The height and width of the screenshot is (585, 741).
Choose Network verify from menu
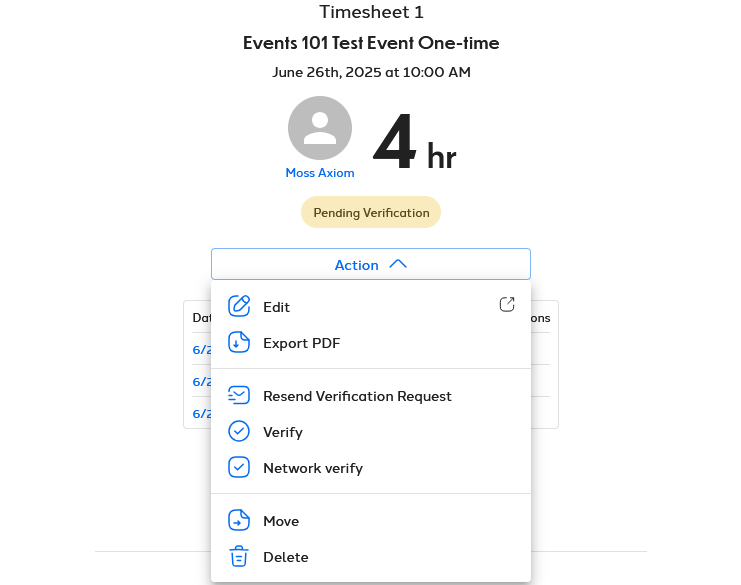pos(371,468)
